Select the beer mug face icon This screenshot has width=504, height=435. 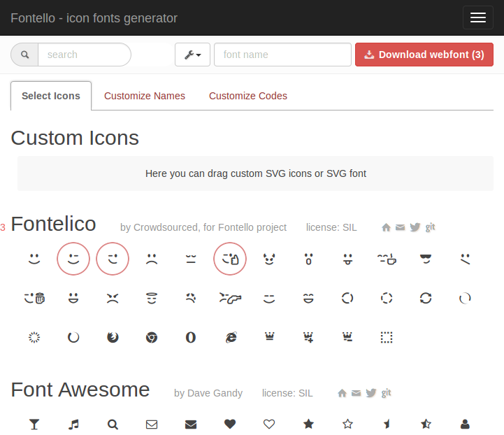click(x=34, y=298)
